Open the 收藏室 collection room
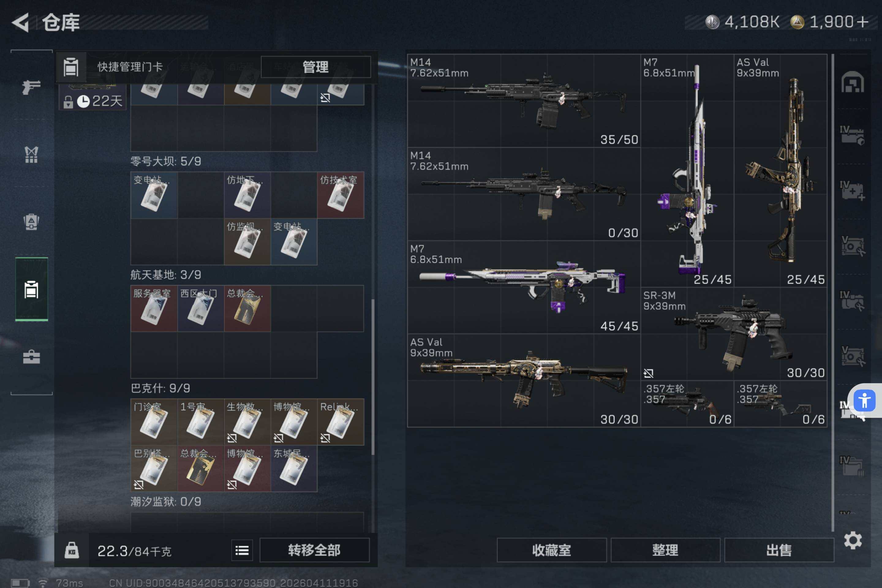 (x=552, y=550)
